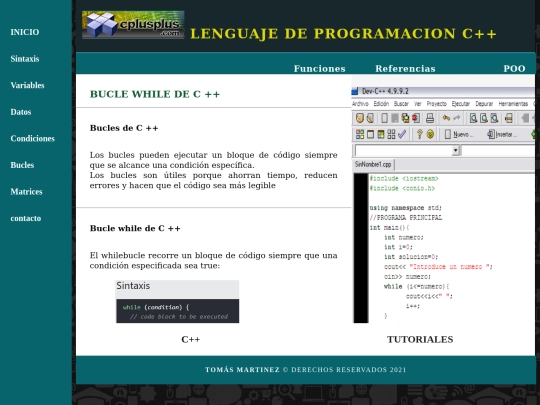Select Referencias in the top navigation
The height and width of the screenshot is (405, 540).
click(x=405, y=69)
